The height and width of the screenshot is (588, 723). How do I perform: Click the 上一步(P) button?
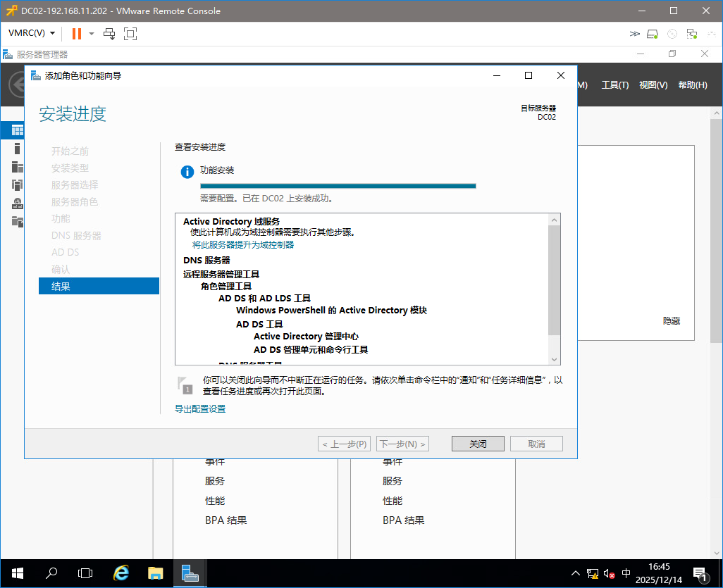click(x=344, y=444)
